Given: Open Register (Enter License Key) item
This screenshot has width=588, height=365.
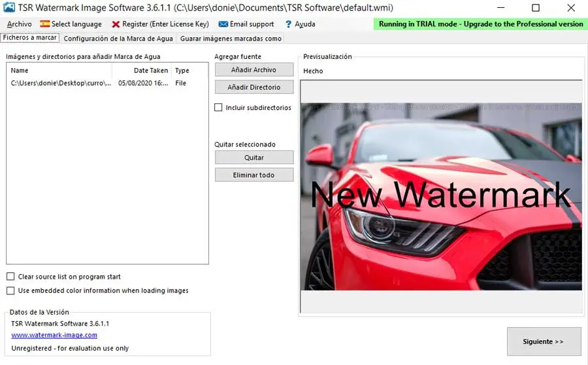Looking at the screenshot, I should (165, 24).
